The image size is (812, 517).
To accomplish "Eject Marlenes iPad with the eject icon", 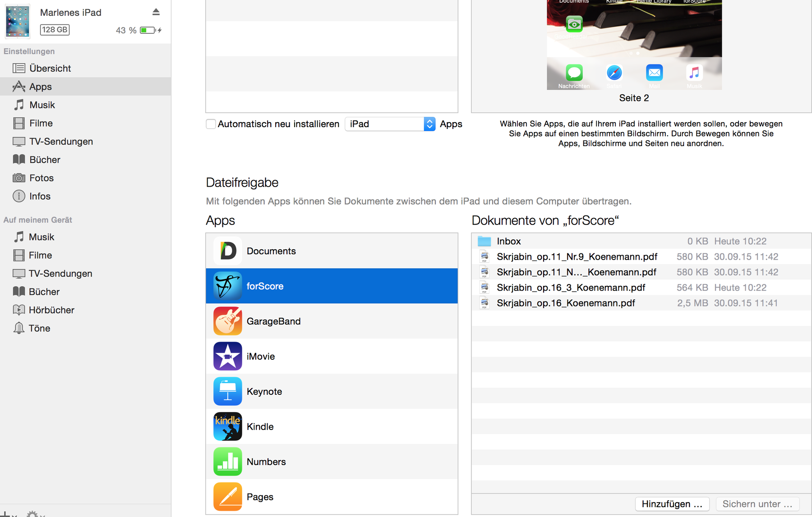I will tap(156, 12).
